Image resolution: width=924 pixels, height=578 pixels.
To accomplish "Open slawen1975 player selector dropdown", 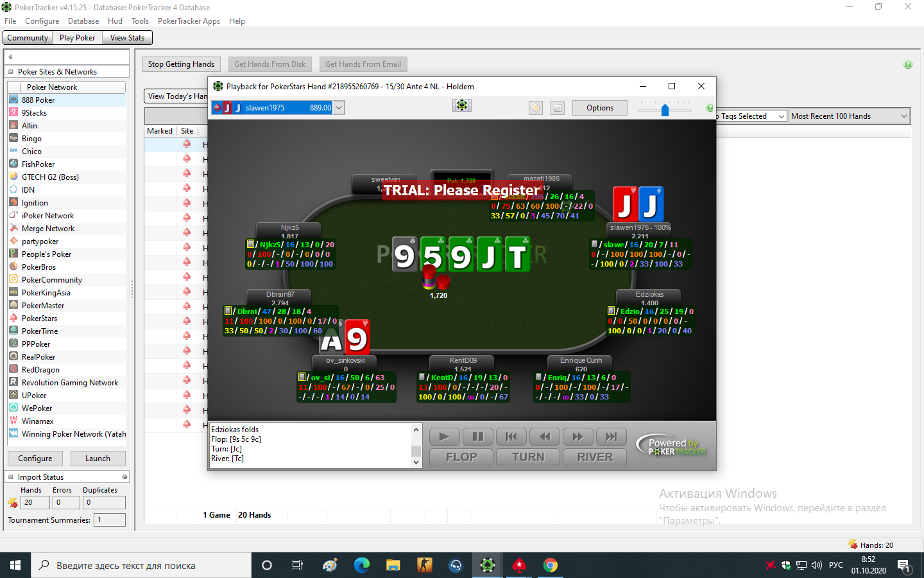I will click(339, 108).
